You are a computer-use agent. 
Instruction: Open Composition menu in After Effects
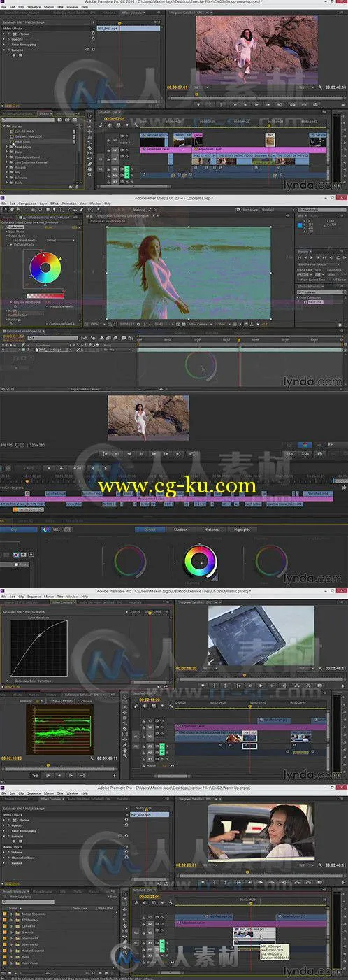[x=27, y=203]
